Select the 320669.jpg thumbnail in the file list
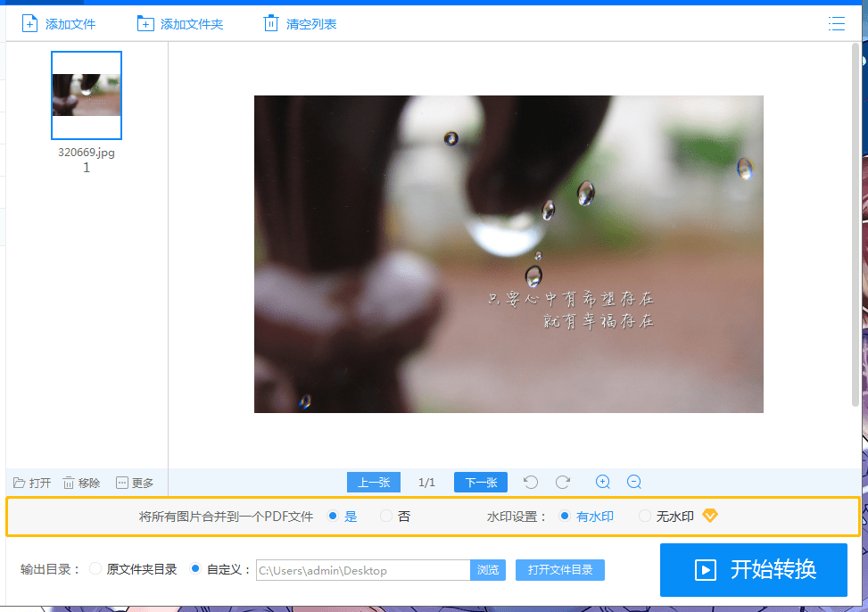The height and width of the screenshot is (612, 868). tap(87, 95)
